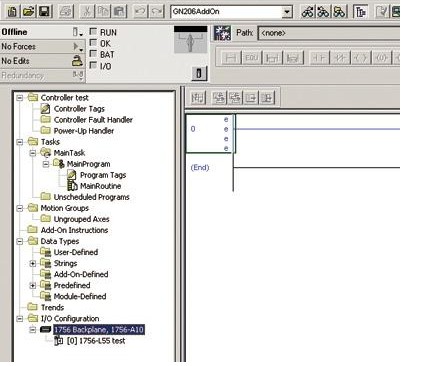
Task: Select the Add-On Instructions folder
Action: point(74,230)
